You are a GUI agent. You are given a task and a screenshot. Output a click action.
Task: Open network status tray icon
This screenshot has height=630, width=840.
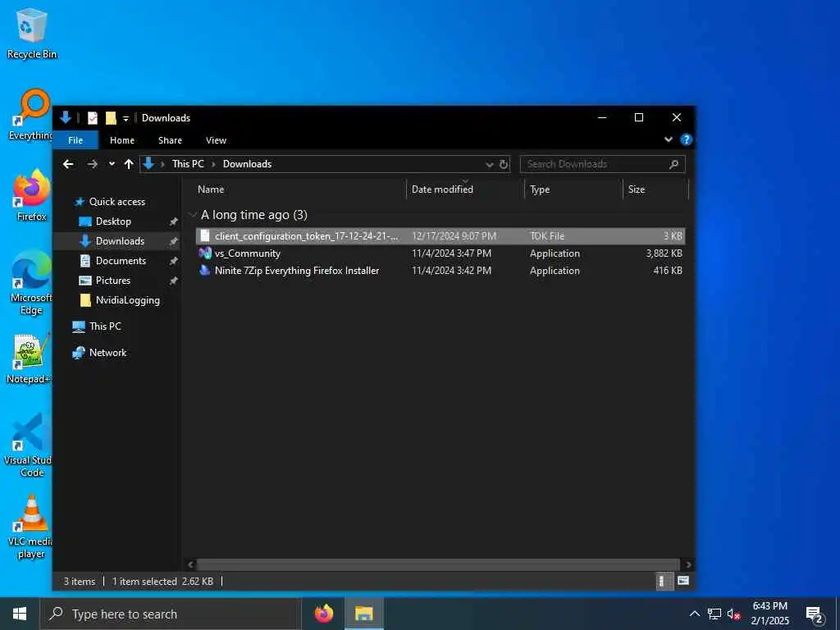(714, 614)
